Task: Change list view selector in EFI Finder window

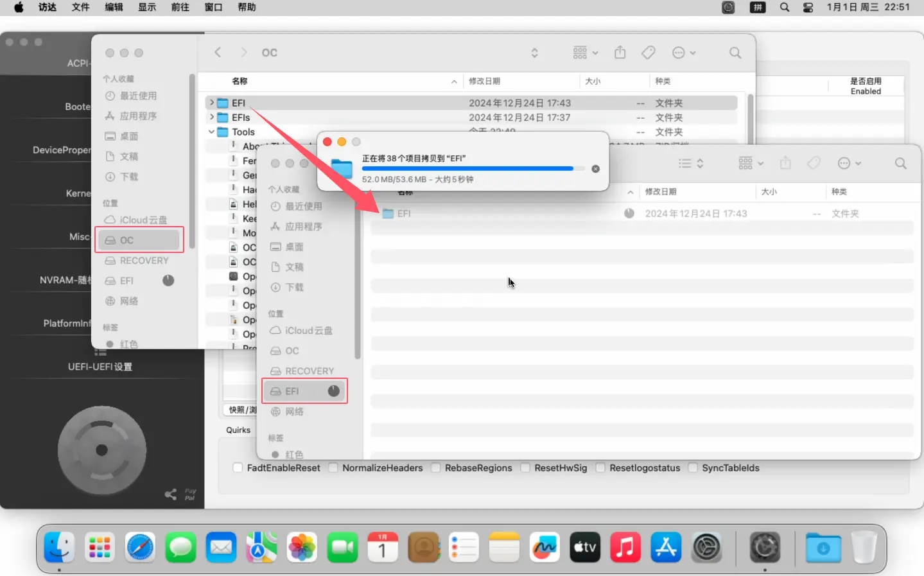Action: [x=692, y=163]
